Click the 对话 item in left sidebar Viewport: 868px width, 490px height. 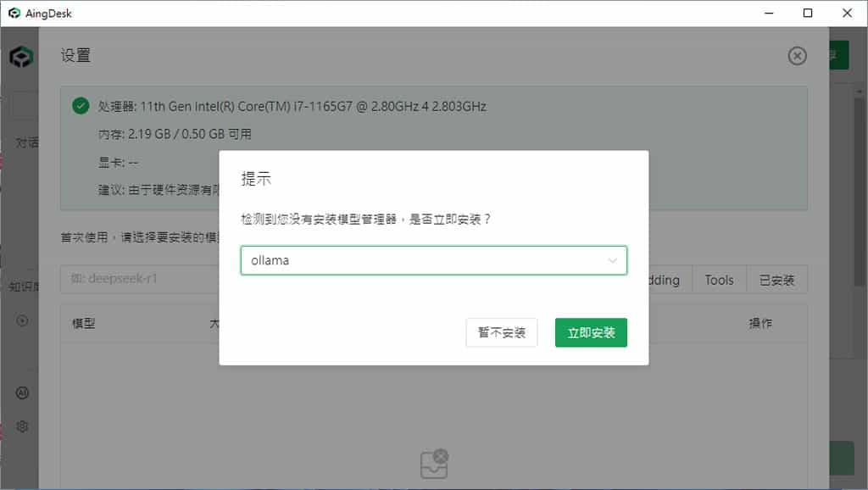(26, 143)
